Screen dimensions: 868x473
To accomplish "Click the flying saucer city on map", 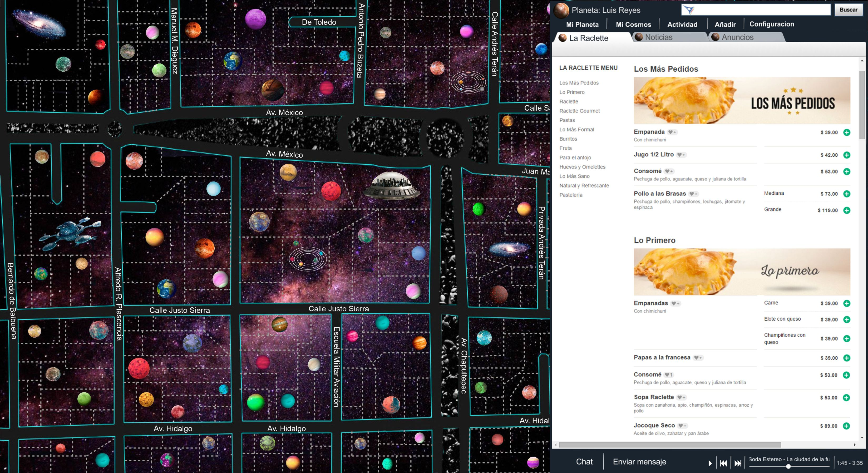I will (392, 185).
